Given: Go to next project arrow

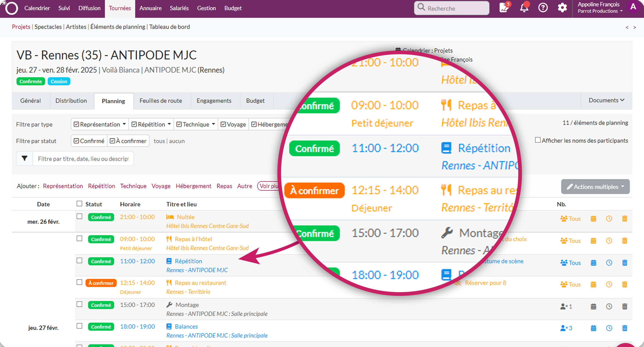Looking at the screenshot, I should (635, 27).
